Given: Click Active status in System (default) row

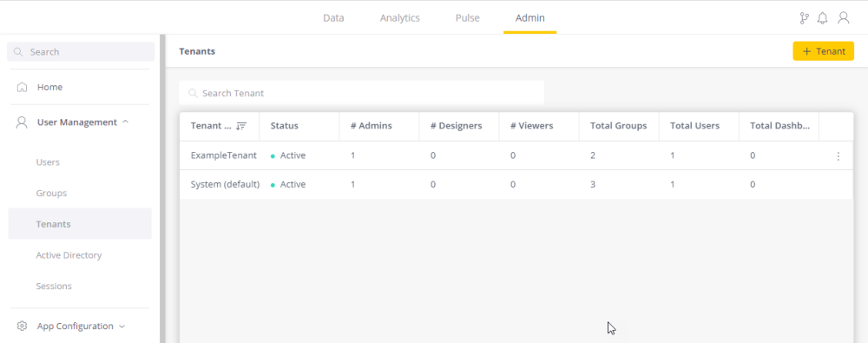Looking at the screenshot, I should coord(288,184).
